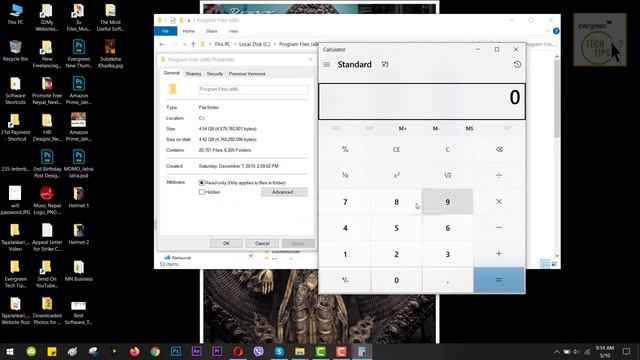
Task: Click the percent key in Calculator
Action: click(x=345, y=149)
